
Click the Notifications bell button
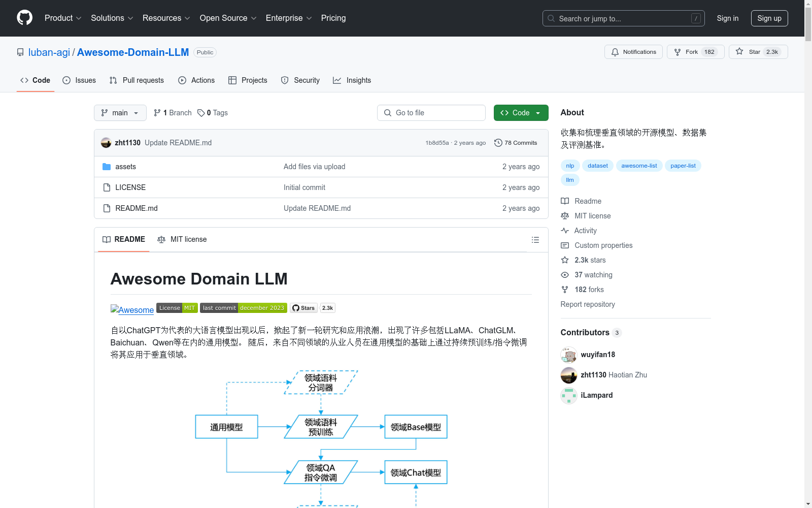coord(633,52)
